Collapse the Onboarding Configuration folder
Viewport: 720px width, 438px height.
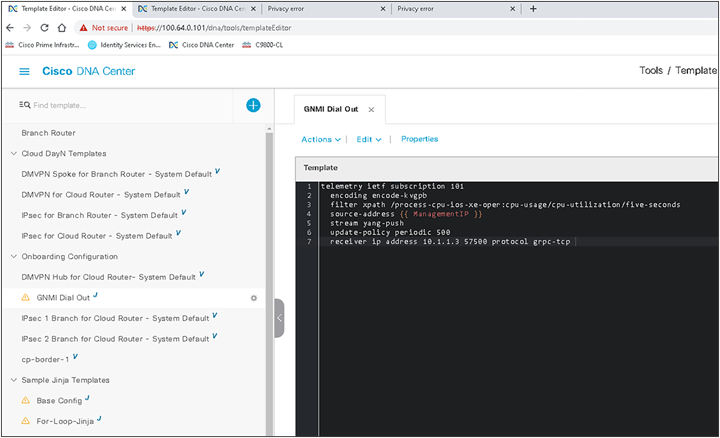[14, 256]
